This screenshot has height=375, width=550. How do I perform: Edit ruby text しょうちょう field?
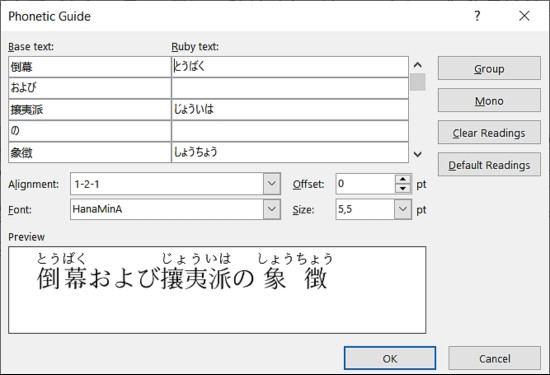click(x=290, y=152)
